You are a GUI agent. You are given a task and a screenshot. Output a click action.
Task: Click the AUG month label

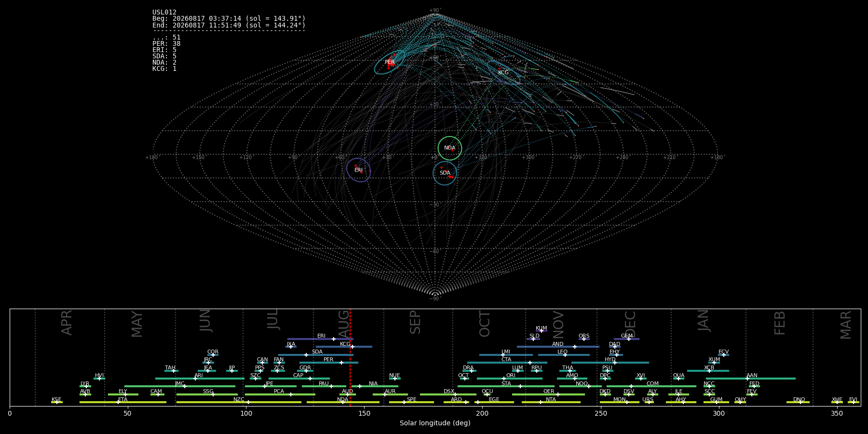coord(344,324)
